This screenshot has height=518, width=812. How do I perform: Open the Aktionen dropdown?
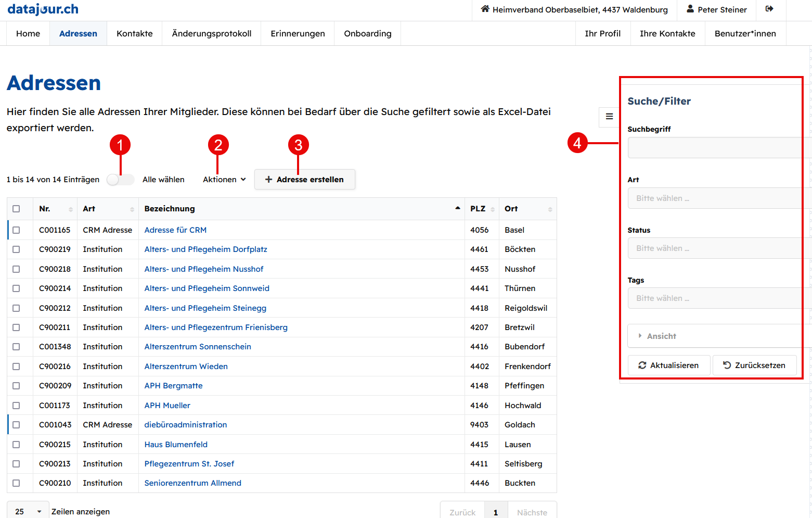(x=224, y=180)
